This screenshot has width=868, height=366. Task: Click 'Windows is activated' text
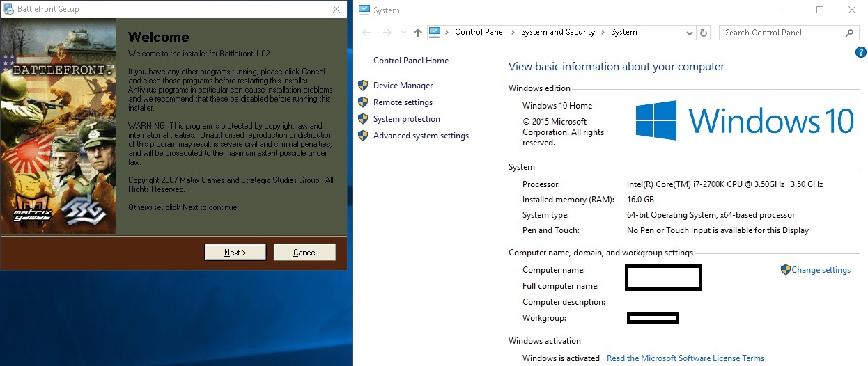561,358
